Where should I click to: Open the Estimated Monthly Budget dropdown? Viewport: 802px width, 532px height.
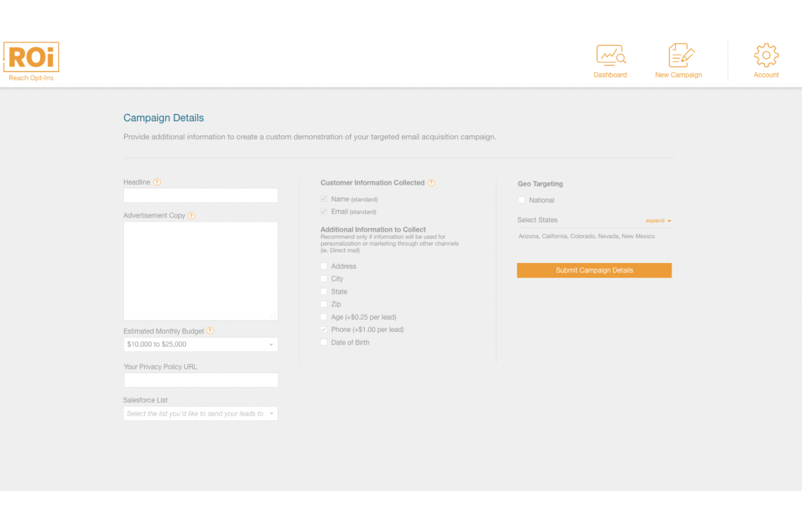pos(201,345)
